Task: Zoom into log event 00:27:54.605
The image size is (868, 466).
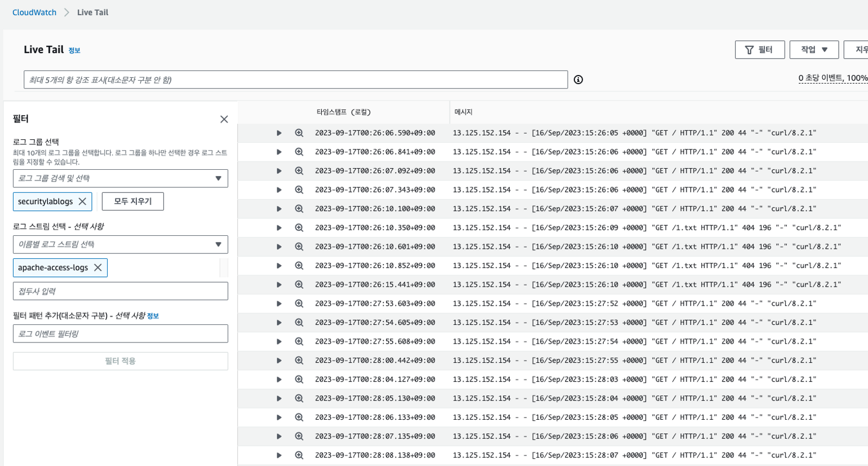Action: point(299,323)
